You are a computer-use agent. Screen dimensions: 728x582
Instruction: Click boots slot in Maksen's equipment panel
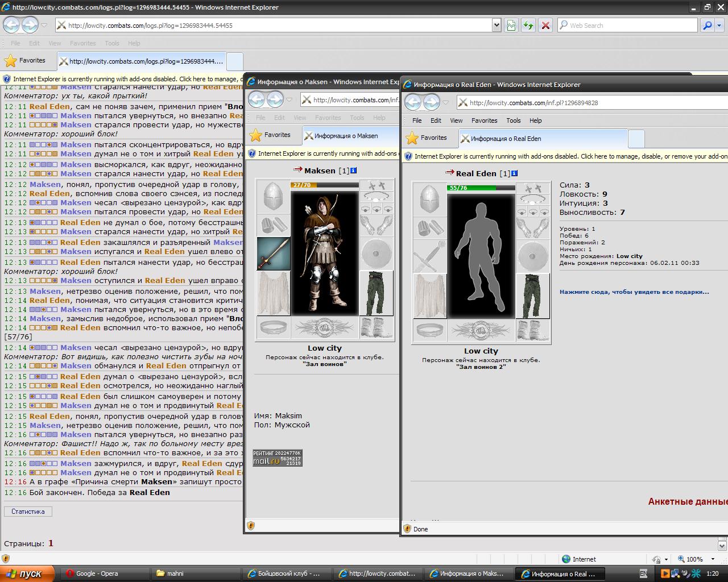click(x=377, y=327)
